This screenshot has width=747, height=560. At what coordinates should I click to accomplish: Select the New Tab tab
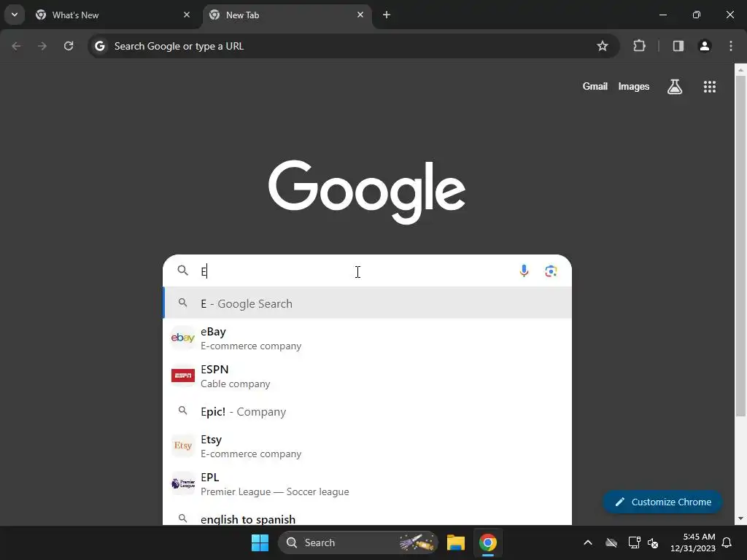pyautogui.click(x=287, y=15)
